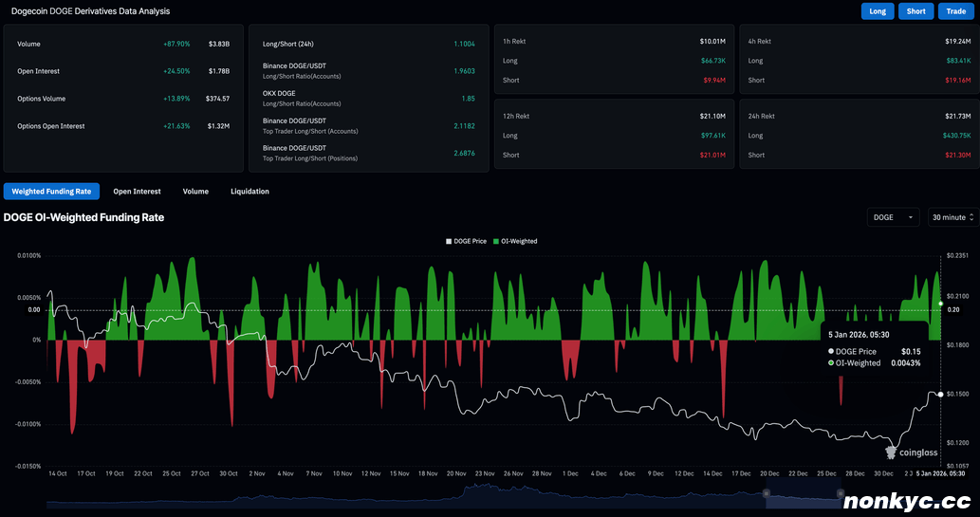
Task: Open the DOGE coin dropdown
Action: (893, 217)
